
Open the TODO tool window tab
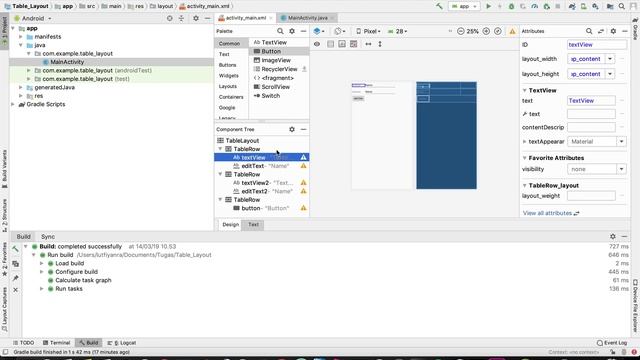tap(23, 343)
